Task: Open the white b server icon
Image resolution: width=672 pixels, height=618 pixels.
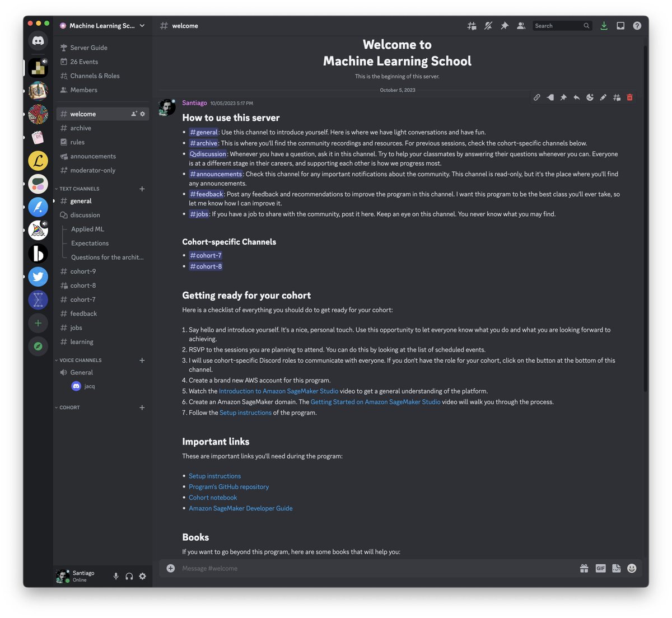Action: coord(38,254)
